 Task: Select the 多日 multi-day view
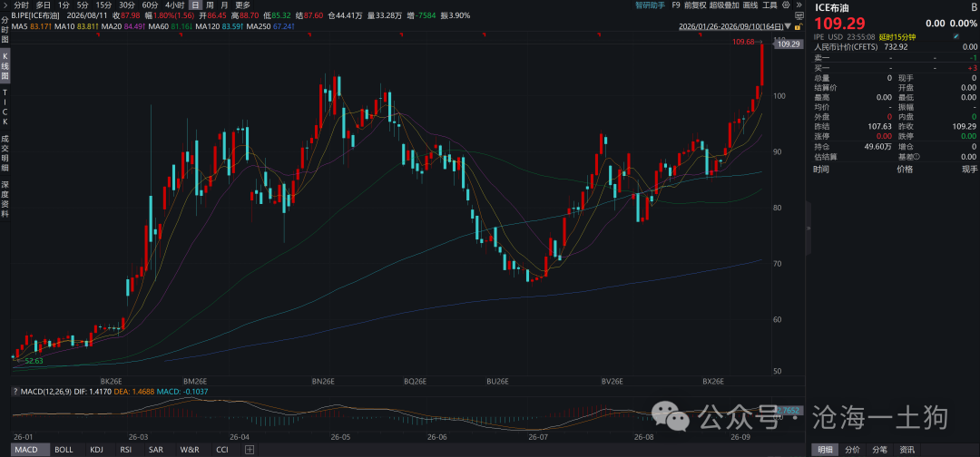[x=44, y=5]
